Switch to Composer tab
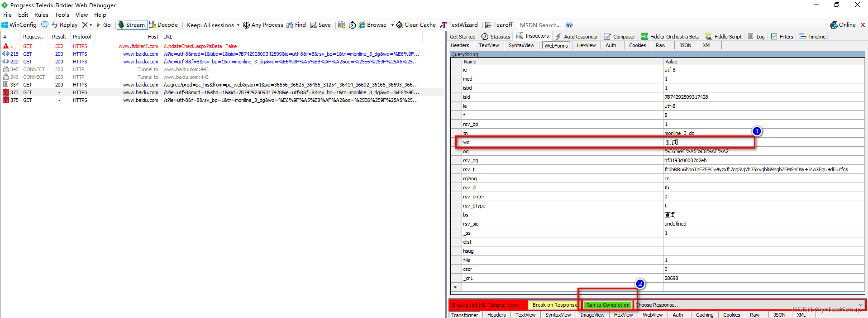Image resolution: width=868 pixels, height=318 pixels. click(620, 37)
